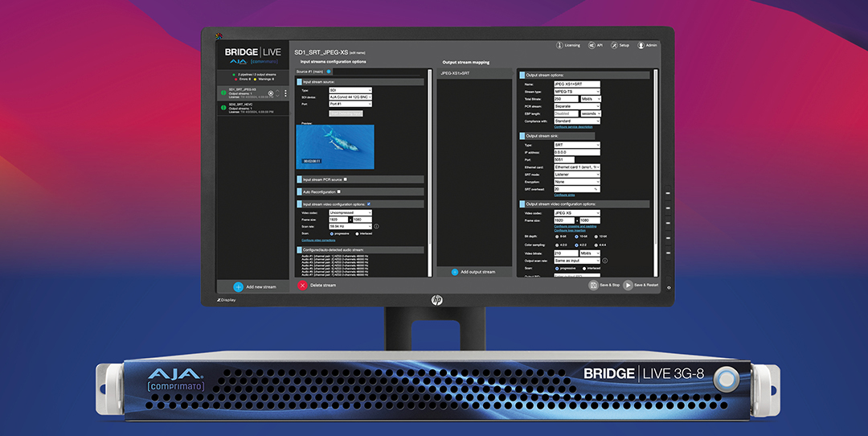Click Configure service description link

(x=574, y=127)
